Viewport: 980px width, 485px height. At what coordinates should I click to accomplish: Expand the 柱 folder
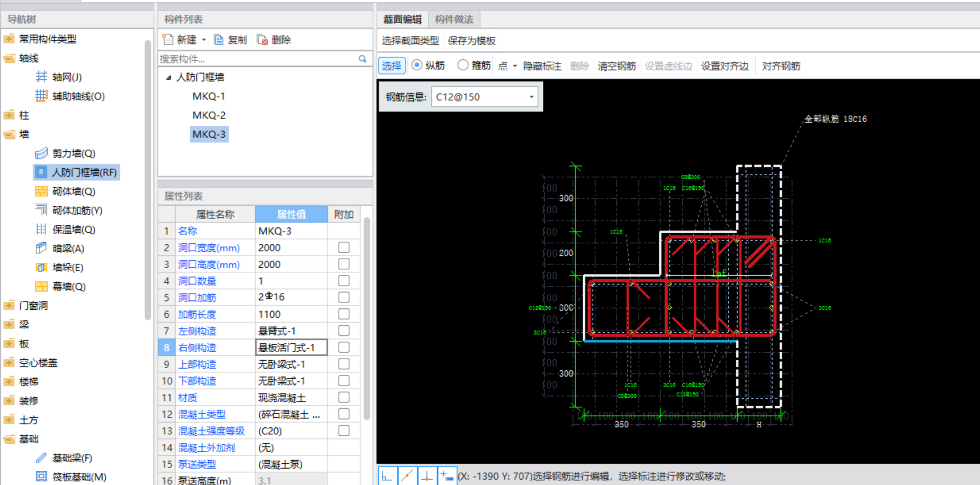coord(9,115)
